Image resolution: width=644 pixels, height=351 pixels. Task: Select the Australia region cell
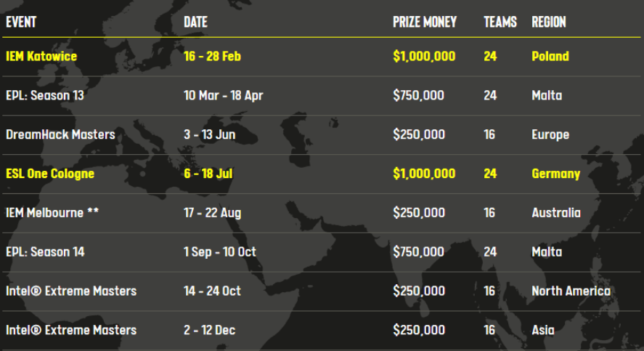click(x=555, y=214)
